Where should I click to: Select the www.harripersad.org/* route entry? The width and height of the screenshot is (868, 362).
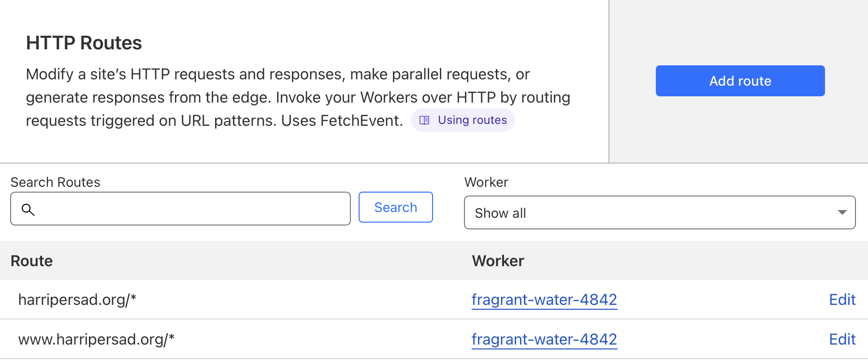tap(96, 339)
